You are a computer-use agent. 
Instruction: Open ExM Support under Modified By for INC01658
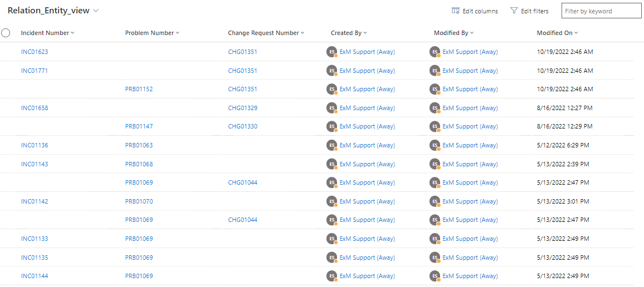[x=470, y=108]
